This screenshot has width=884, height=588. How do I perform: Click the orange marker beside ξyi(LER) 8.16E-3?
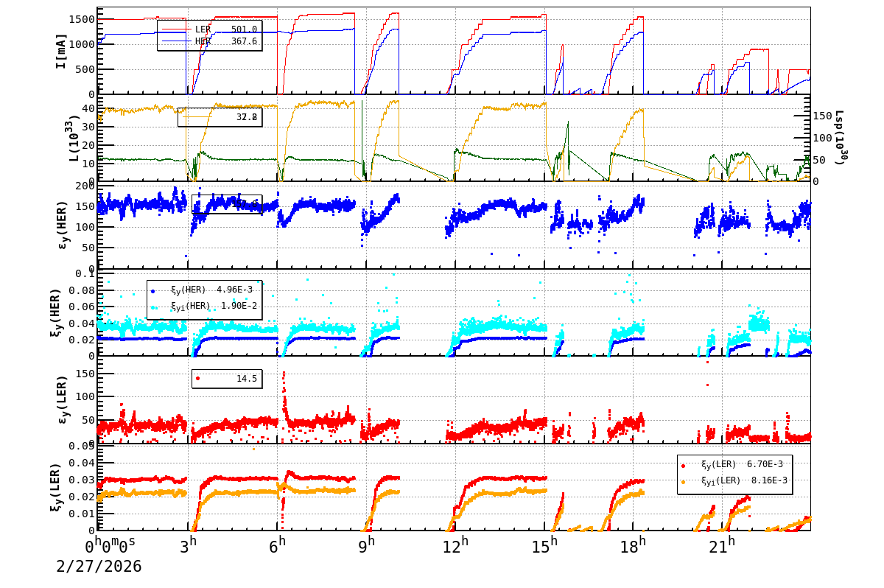[x=684, y=482]
